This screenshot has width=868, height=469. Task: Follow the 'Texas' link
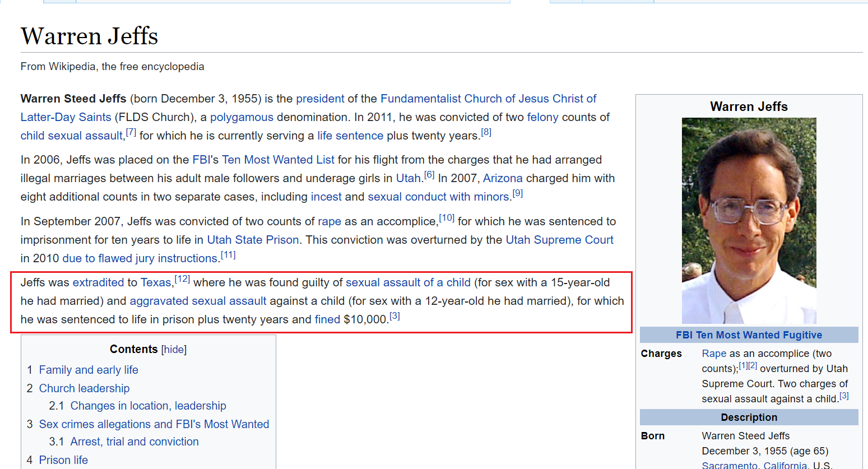coord(156,282)
